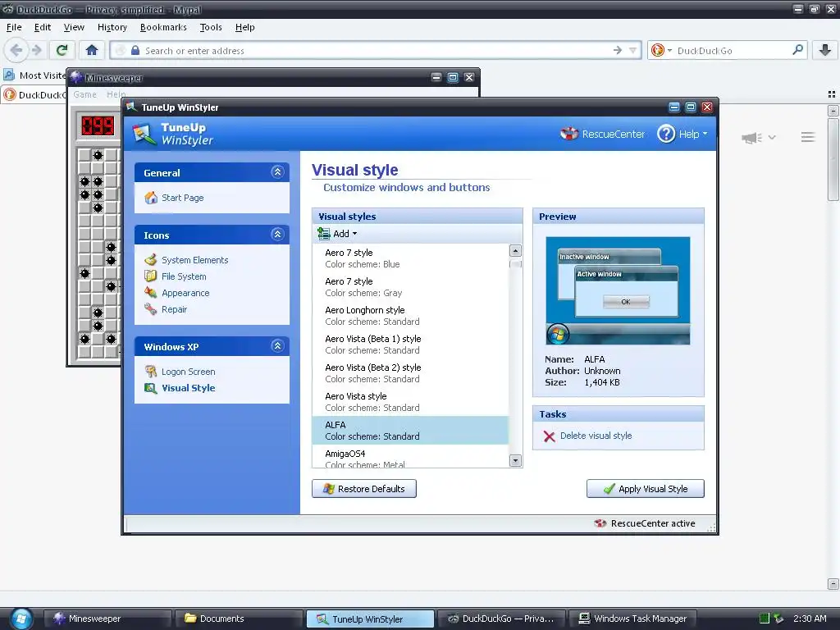The height and width of the screenshot is (630, 840).
Task: Click the styles list scroll-down arrow
Action: coord(515,460)
